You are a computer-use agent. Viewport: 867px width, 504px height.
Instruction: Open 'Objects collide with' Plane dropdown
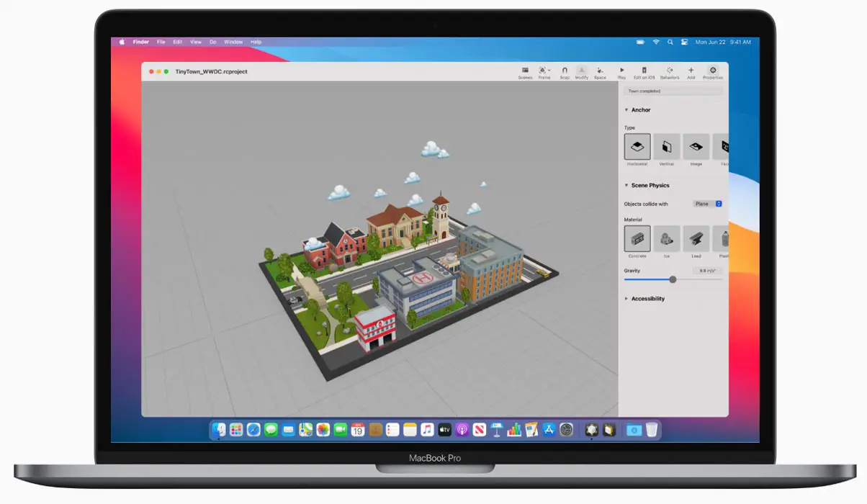pyautogui.click(x=708, y=204)
